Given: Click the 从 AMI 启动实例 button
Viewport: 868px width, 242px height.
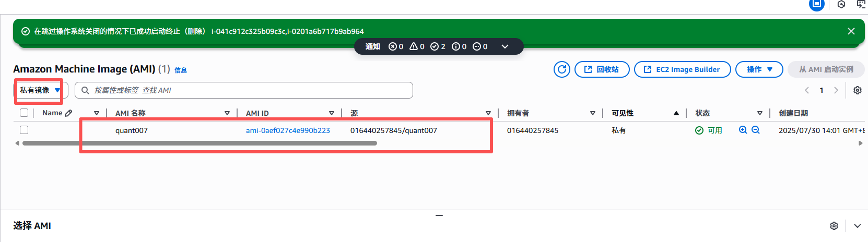Looking at the screenshot, I should point(826,69).
